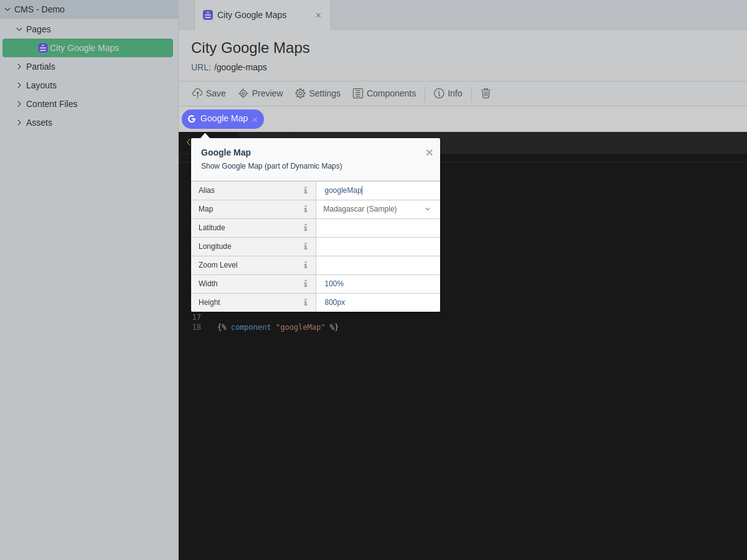Click the info icon beside Height
This screenshot has width=747, height=560.
(x=305, y=302)
